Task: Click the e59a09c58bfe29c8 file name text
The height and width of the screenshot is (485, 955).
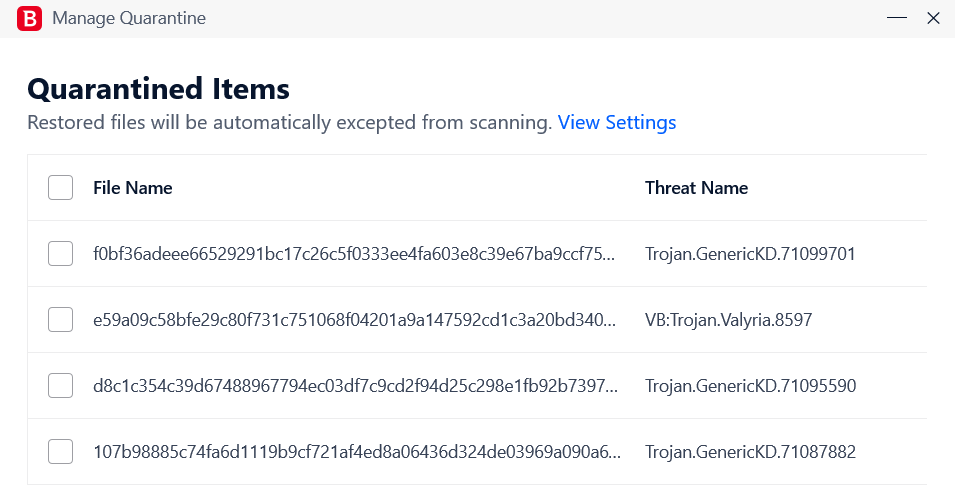Action: coord(354,319)
